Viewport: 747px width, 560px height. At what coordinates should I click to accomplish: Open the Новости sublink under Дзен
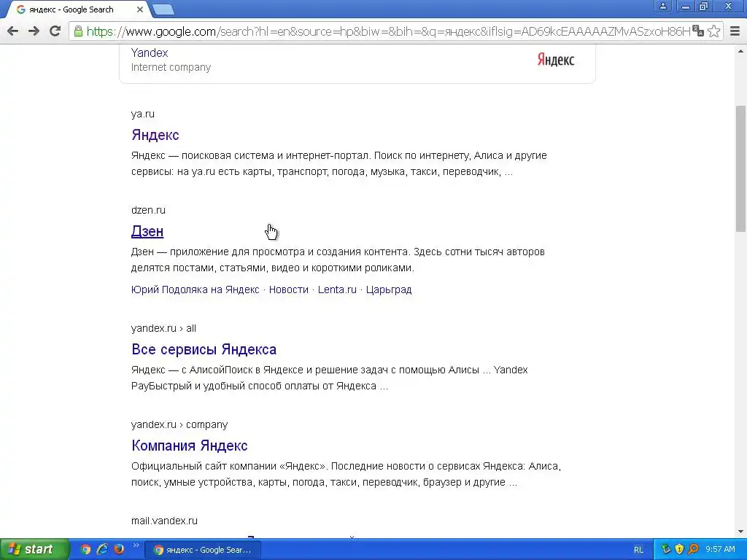289,289
